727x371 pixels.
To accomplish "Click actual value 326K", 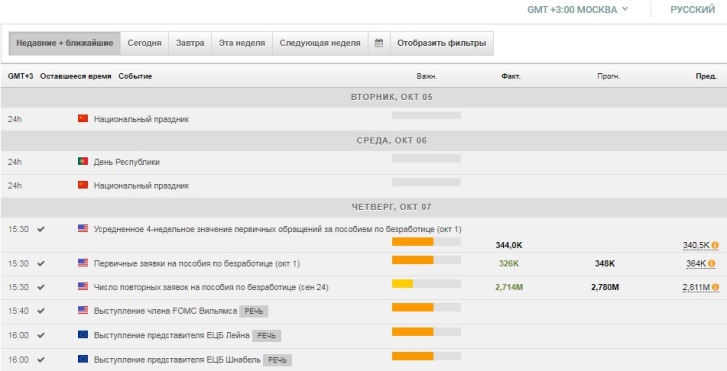I will point(509,263).
